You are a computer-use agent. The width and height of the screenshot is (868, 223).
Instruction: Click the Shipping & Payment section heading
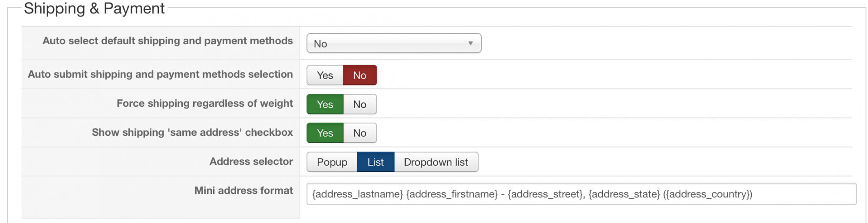coord(94,8)
